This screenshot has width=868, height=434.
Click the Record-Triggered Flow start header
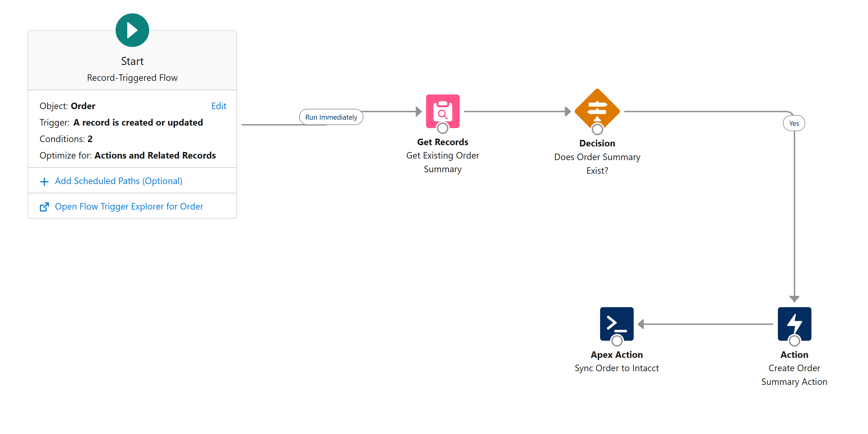pos(132,77)
